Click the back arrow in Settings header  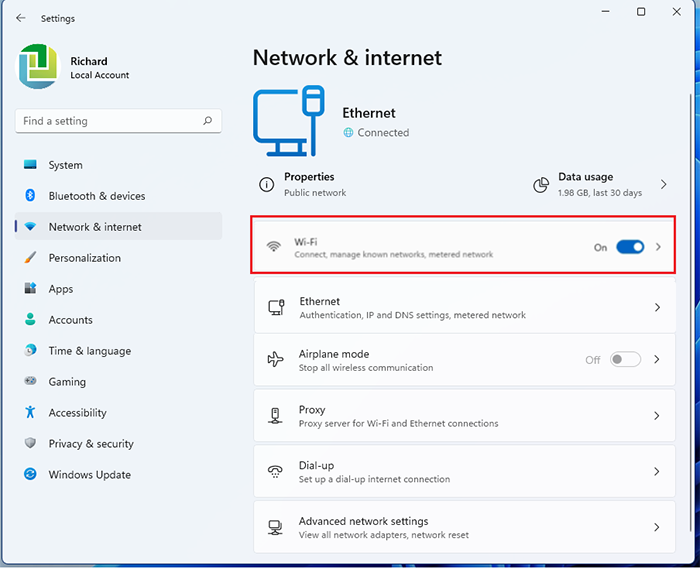tap(21, 18)
